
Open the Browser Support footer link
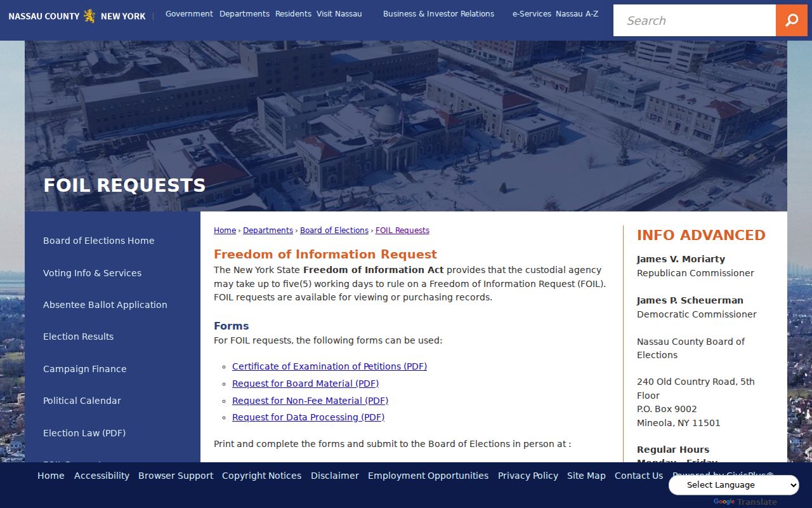tap(176, 476)
